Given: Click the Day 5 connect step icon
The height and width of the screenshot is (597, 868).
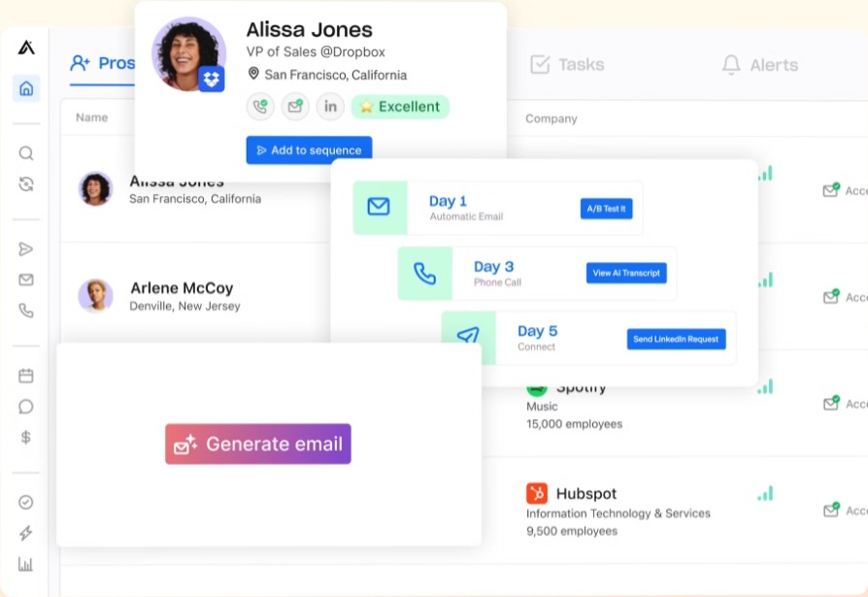Looking at the screenshot, I should tap(468, 335).
